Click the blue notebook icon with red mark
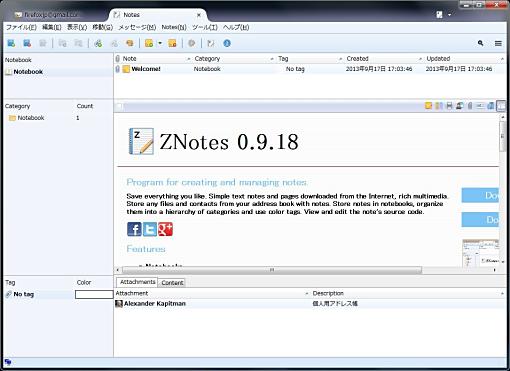The width and height of the screenshot is (510, 371). pos(27,43)
